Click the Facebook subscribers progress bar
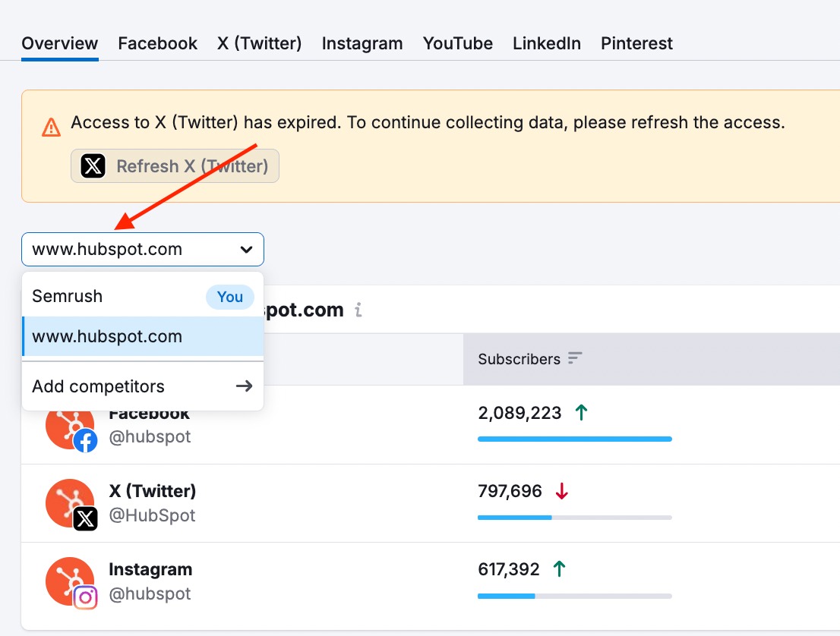Image resolution: width=840 pixels, height=636 pixels. tap(575, 439)
